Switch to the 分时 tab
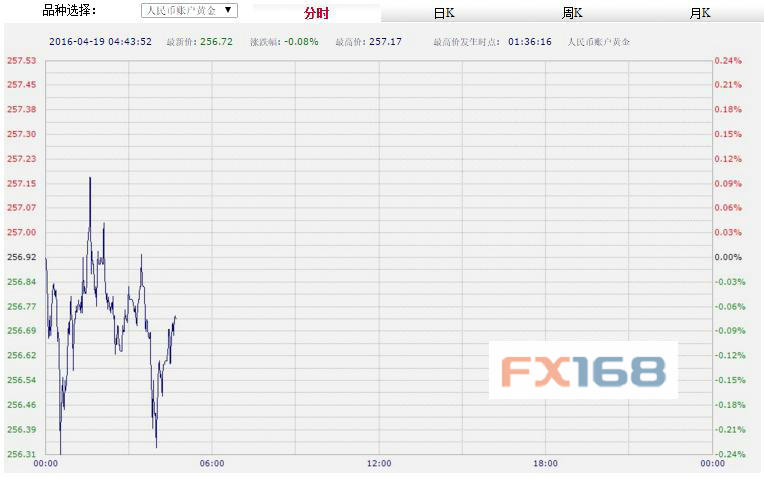Screen dimensions: 764x478 (x=316, y=13)
